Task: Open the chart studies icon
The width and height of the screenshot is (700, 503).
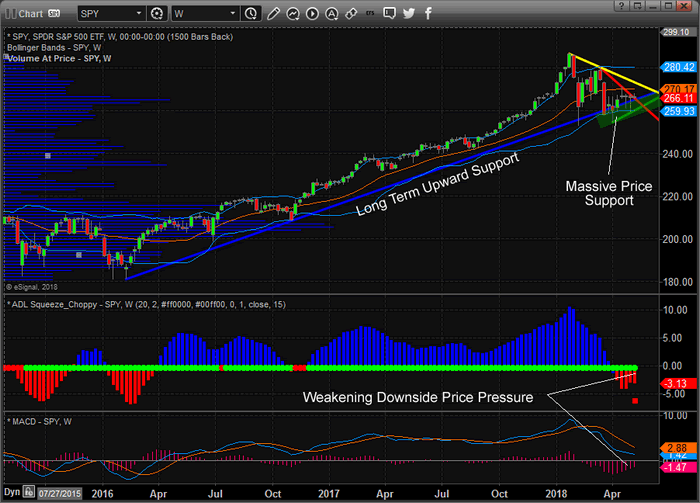Action: click(x=297, y=14)
